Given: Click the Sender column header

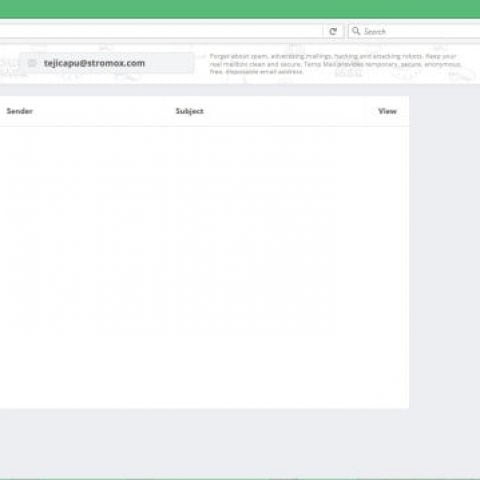Looking at the screenshot, I should click(19, 111).
